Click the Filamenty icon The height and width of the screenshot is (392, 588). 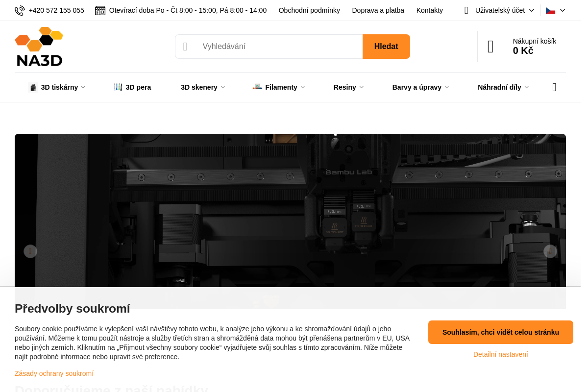pos(257,87)
